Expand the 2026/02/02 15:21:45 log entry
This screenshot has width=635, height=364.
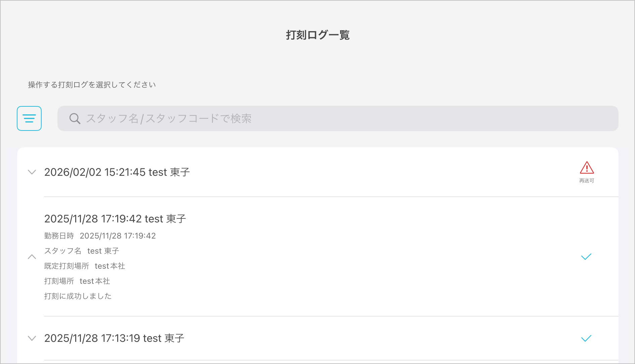pyautogui.click(x=32, y=172)
